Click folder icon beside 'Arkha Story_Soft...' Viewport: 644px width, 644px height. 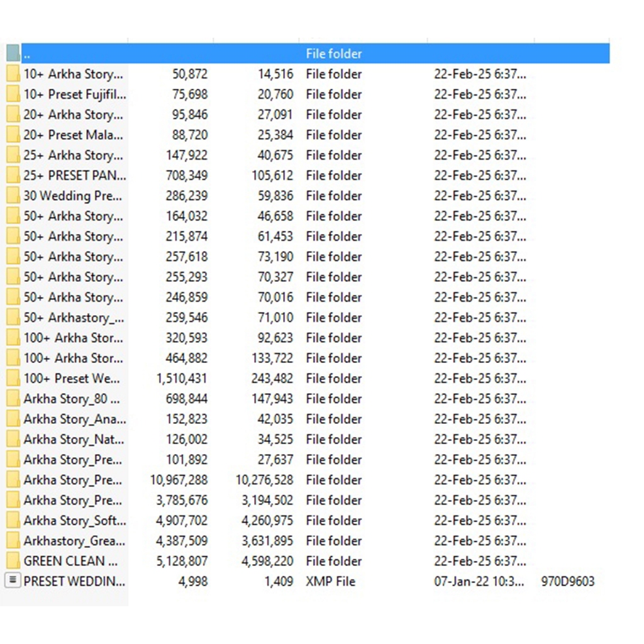tap(13, 520)
